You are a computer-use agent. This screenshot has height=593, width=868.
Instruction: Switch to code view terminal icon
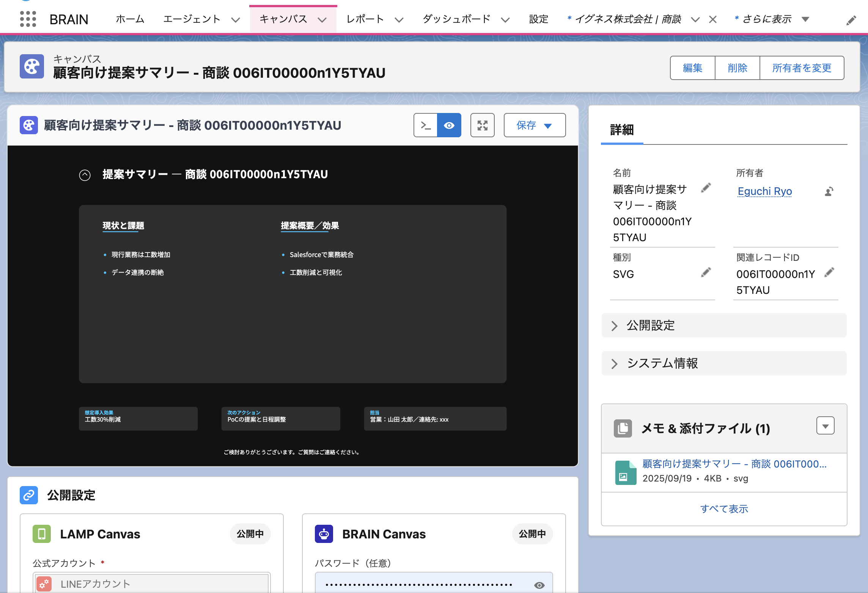point(426,125)
